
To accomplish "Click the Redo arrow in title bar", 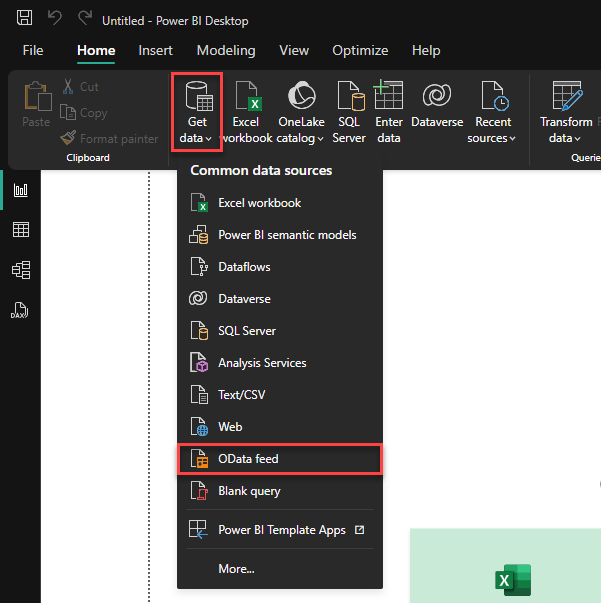I will [x=84, y=19].
